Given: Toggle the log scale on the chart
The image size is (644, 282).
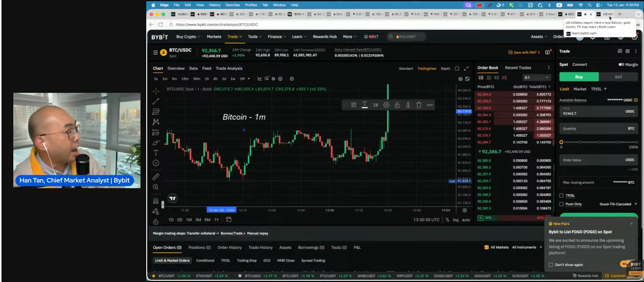Looking at the screenshot, I should click(456, 220).
